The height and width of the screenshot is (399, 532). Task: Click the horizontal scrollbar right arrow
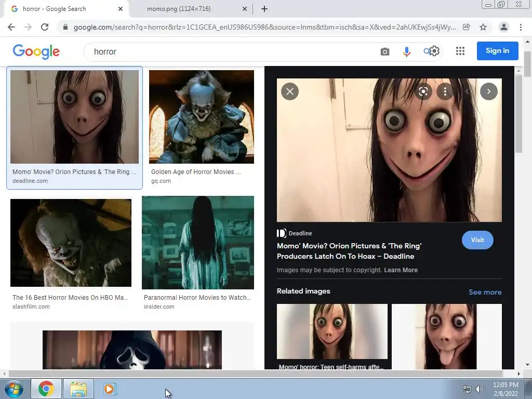(519, 374)
